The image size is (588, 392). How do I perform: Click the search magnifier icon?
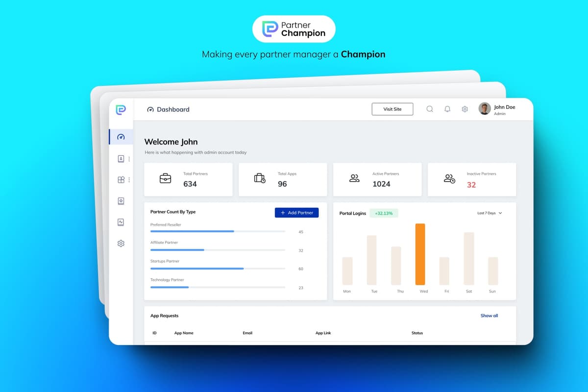(x=430, y=109)
